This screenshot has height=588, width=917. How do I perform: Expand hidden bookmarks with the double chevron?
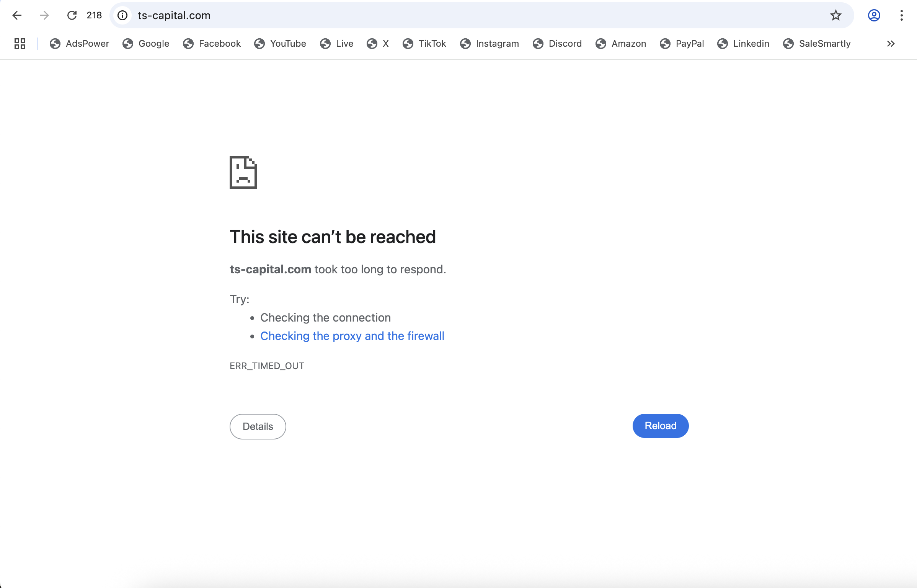[x=891, y=44]
